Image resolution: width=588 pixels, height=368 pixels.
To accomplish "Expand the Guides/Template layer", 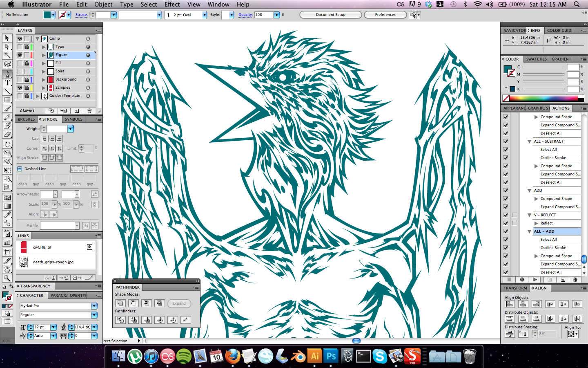I will pyautogui.click(x=38, y=96).
